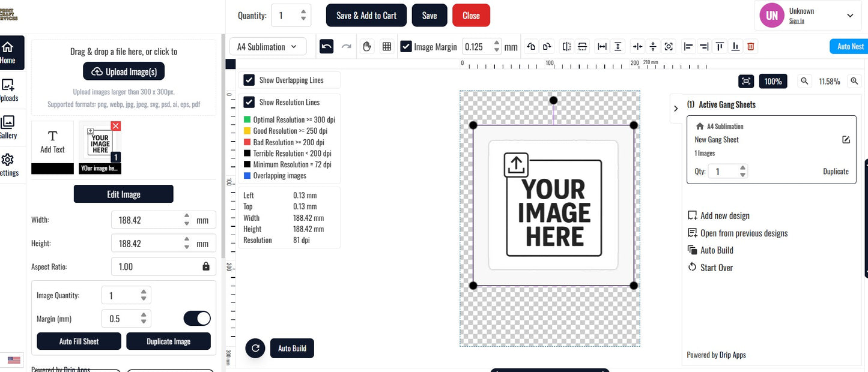Click the Duplicate Image button

(169, 341)
